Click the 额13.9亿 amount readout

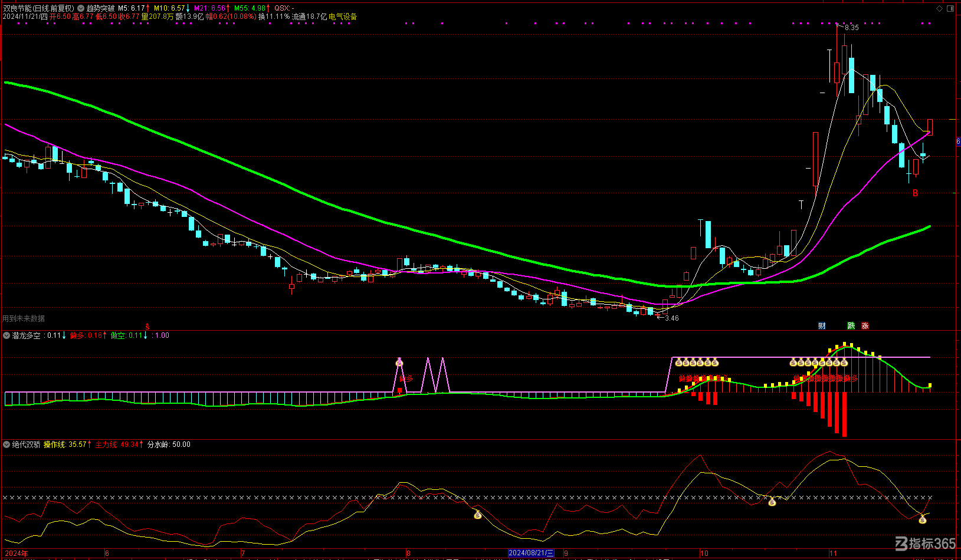pos(189,17)
